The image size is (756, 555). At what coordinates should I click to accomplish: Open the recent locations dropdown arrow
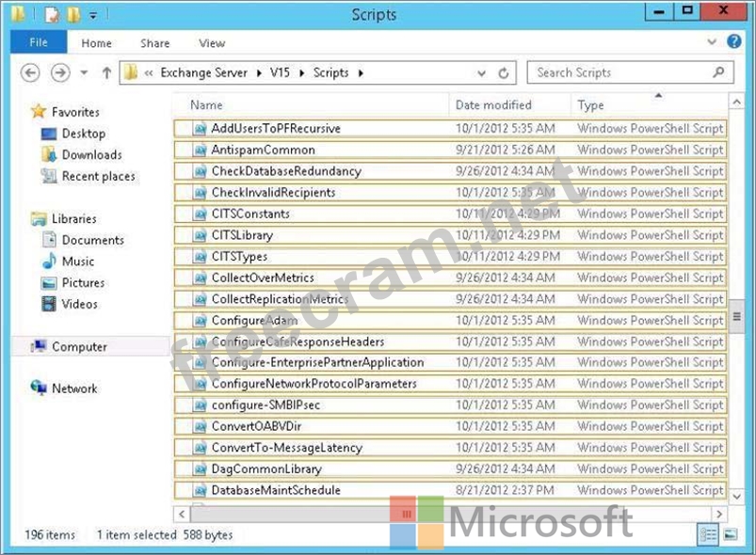point(84,72)
